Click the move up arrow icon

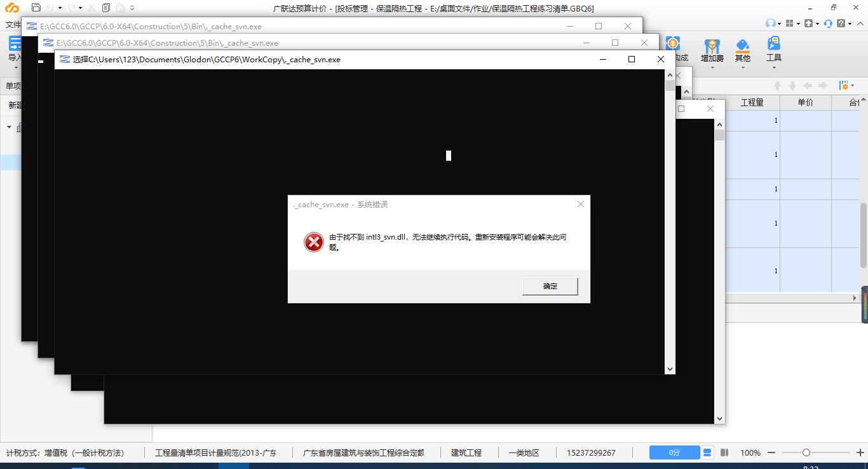click(777, 85)
